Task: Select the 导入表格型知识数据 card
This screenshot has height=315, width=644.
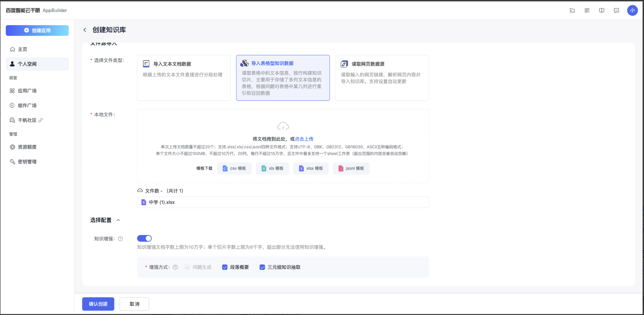Action: [x=283, y=78]
